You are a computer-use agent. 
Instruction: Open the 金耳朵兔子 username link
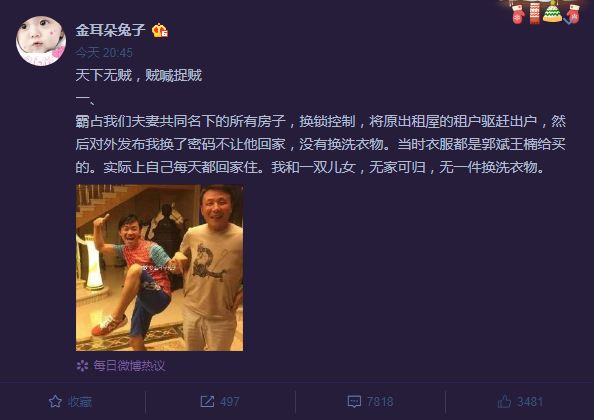(110, 30)
